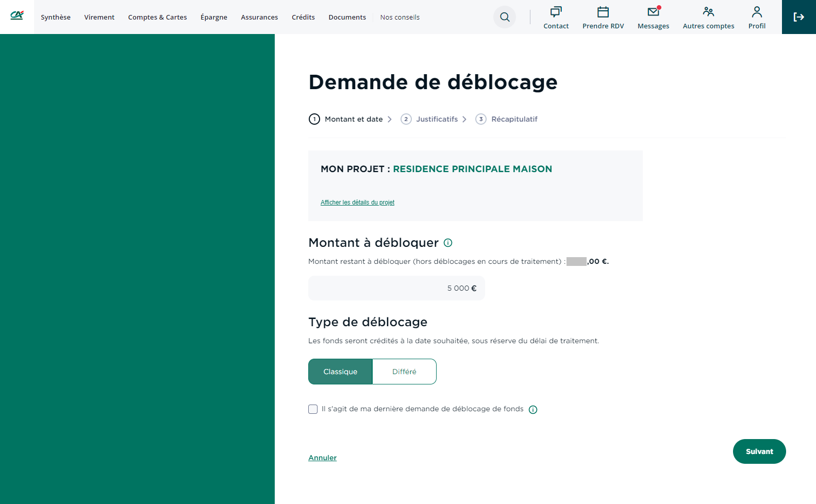Check the dernière demande de déblocage checkbox
The width and height of the screenshot is (816, 504).
click(x=313, y=409)
